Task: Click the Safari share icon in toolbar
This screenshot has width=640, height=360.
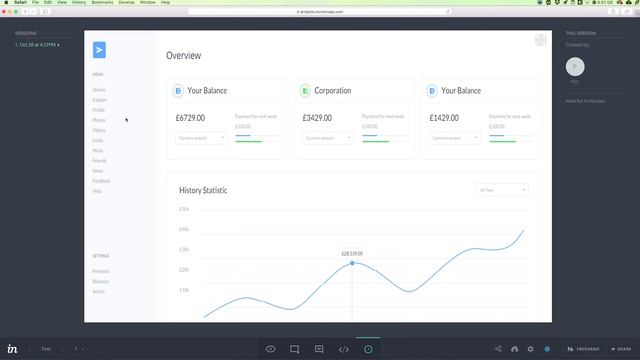Action: point(613,12)
